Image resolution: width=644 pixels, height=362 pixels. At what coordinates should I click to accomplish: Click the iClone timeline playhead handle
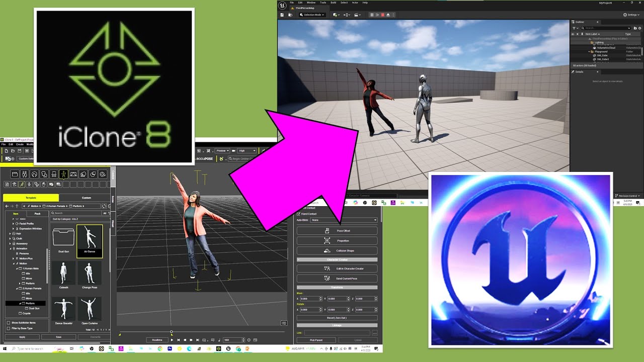coord(172,332)
